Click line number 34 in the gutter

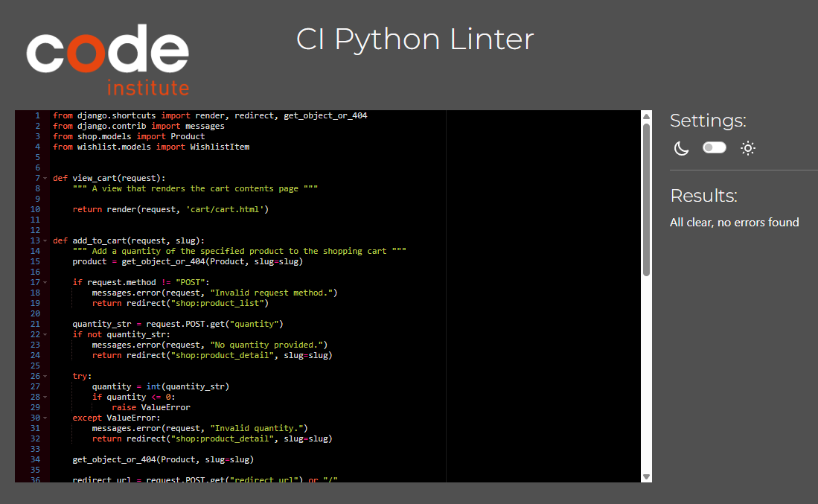pos(35,459)
